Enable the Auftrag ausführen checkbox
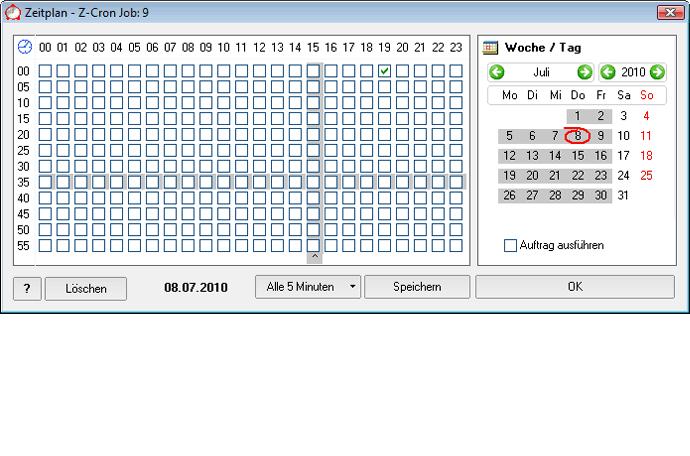The height and width of the screenshot is (456, 690). [x=511, y=245]
